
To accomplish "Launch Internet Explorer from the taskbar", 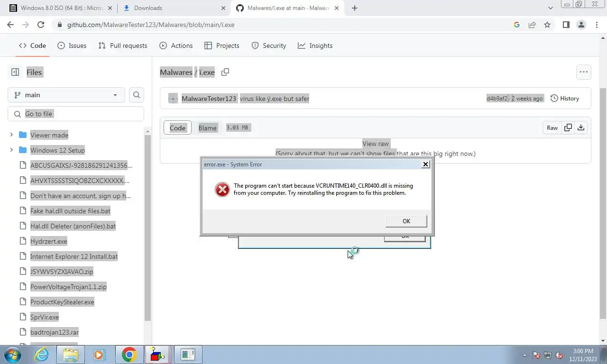I will tap(41, 355).
